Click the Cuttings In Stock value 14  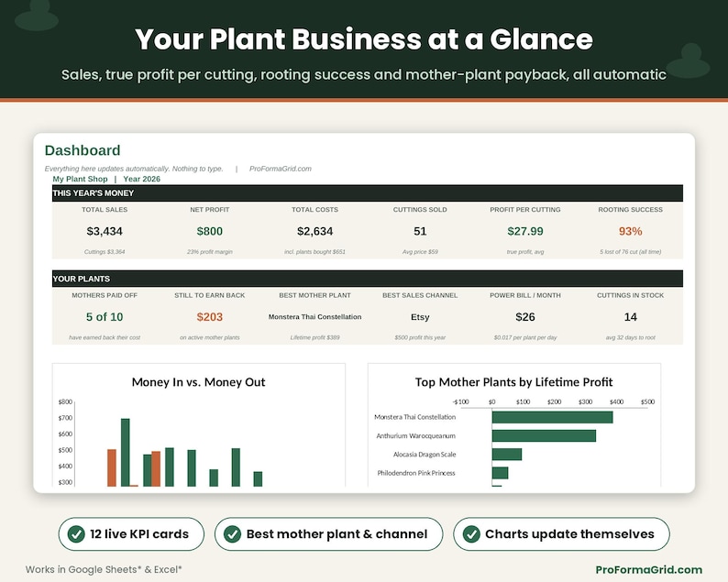[x=630, y=317]
